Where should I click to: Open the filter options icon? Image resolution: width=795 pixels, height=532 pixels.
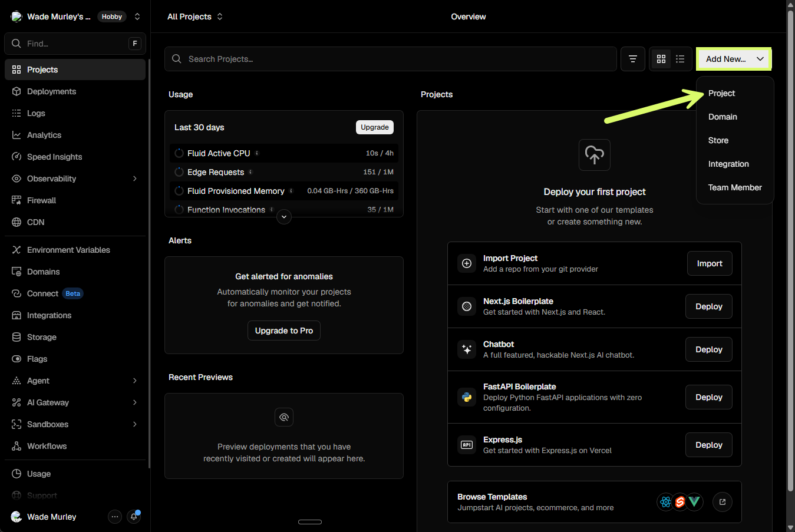click(633, 59)
